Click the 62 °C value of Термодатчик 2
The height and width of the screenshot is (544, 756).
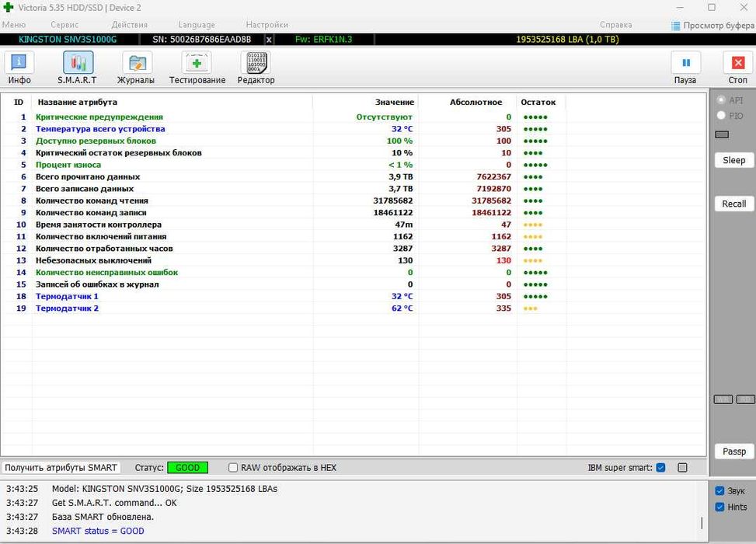pos(402,309)
